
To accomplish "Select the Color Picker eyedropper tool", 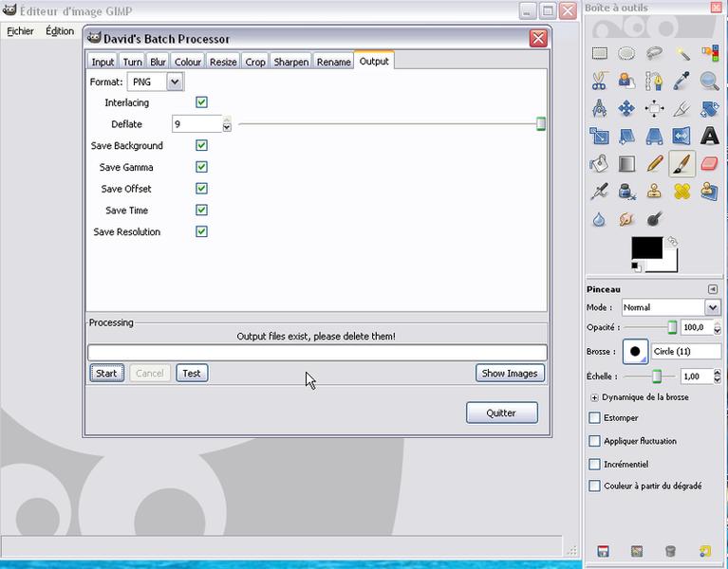I will [x=682, y=82].
